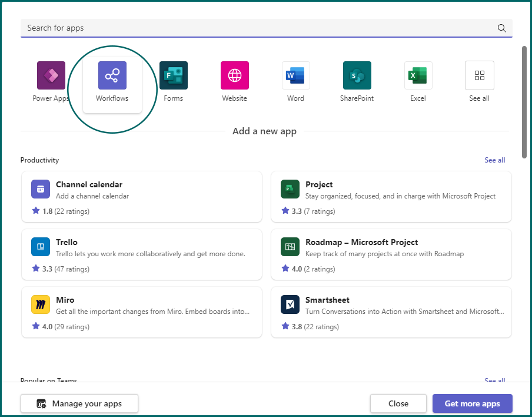This screenshot has width=532, height=417.
Task: Click the Smartsheet title text
Action: pos(327,300)
